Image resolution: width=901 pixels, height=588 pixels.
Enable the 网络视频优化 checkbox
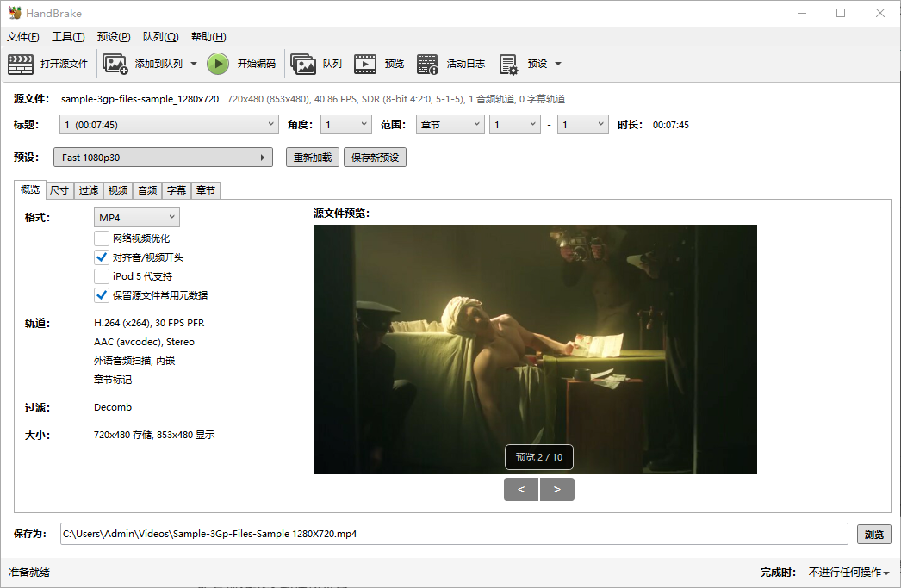point(102,238)
